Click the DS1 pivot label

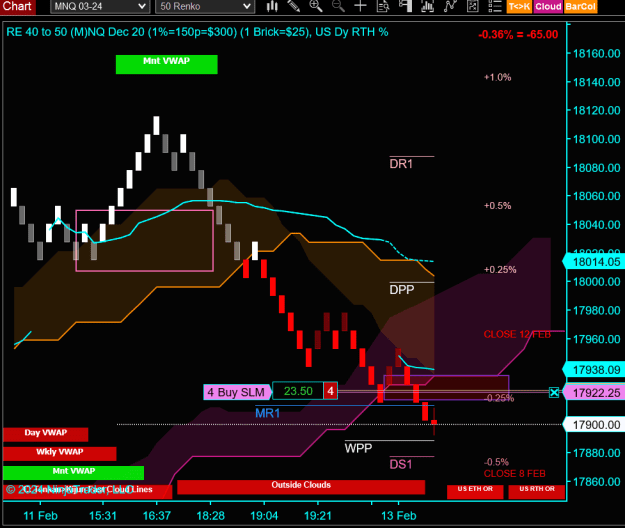click(401, 464)
